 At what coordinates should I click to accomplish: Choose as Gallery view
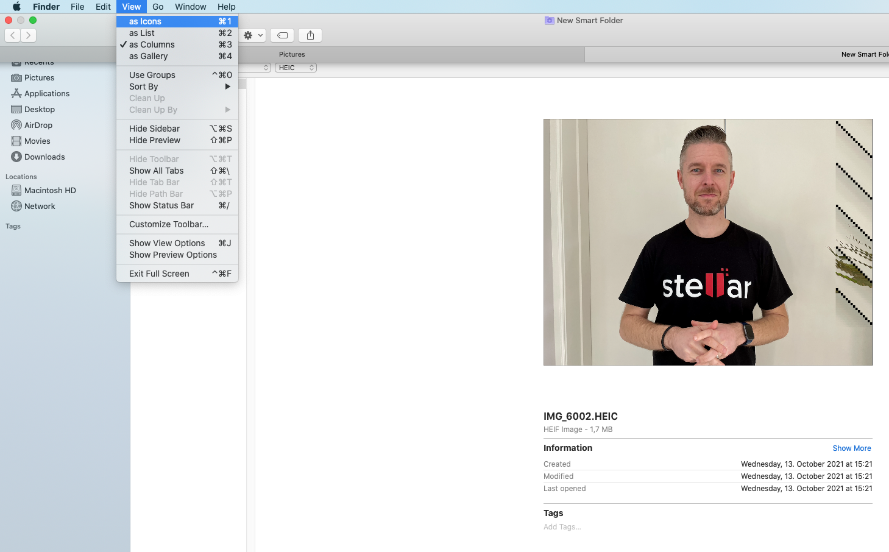pos(177,56)
